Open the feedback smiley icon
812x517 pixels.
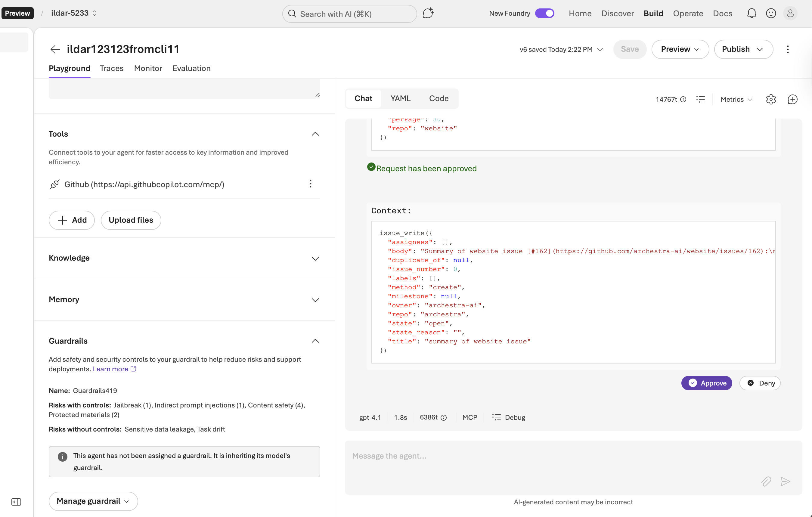[770, 14]
